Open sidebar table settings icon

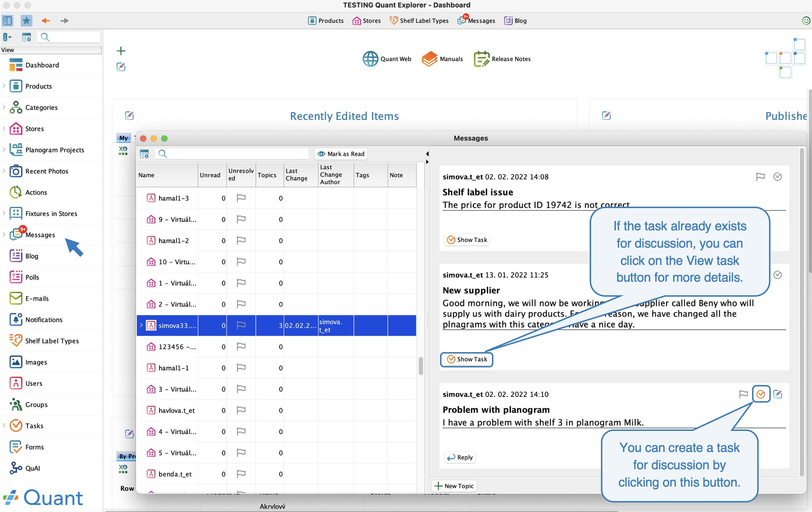(26, 37)
